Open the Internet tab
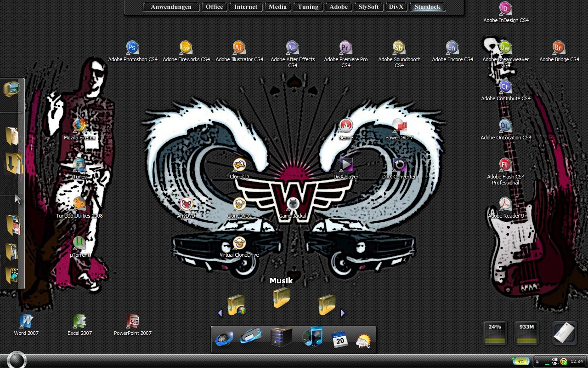The image size is (588, 368). 246,7
